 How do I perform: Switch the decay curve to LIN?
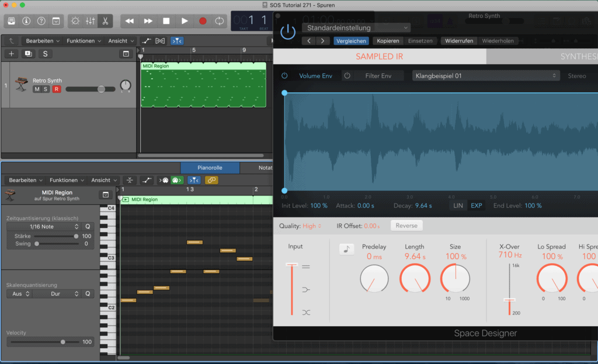tap(458, 205)
